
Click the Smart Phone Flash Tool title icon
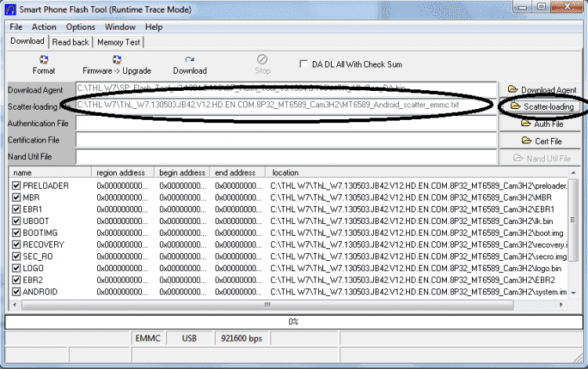point(10,9)
